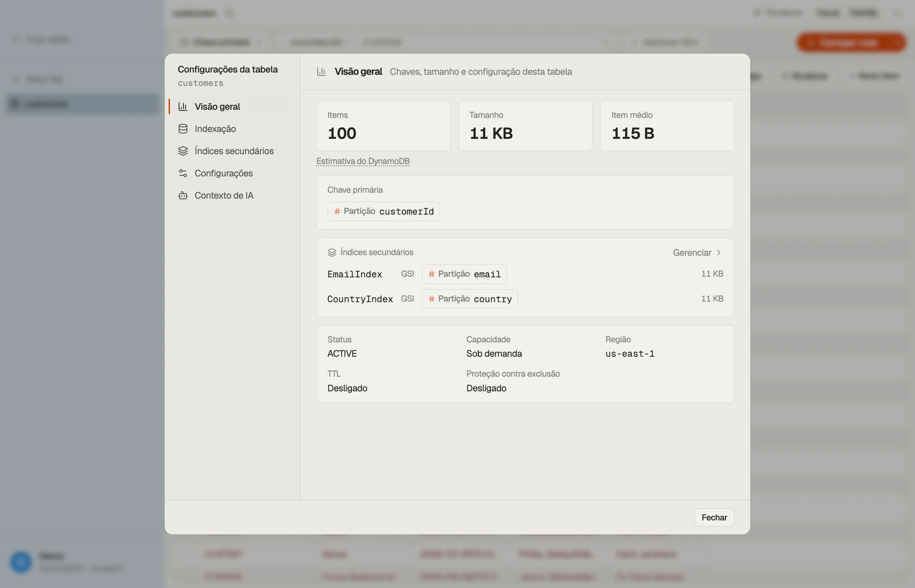Click the Partição customerId key chip
The image size is (915, 588).
pyautogui.click(x=383, y=211)
